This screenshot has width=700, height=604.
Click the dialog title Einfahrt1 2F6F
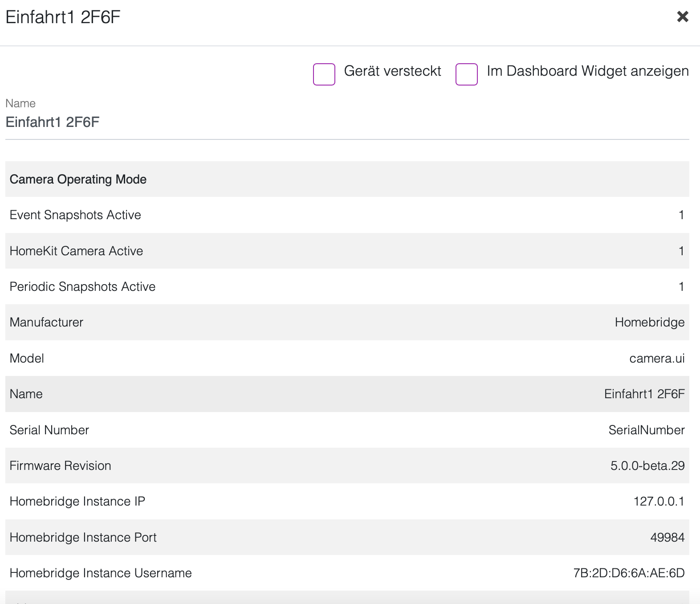click(63, 17)
